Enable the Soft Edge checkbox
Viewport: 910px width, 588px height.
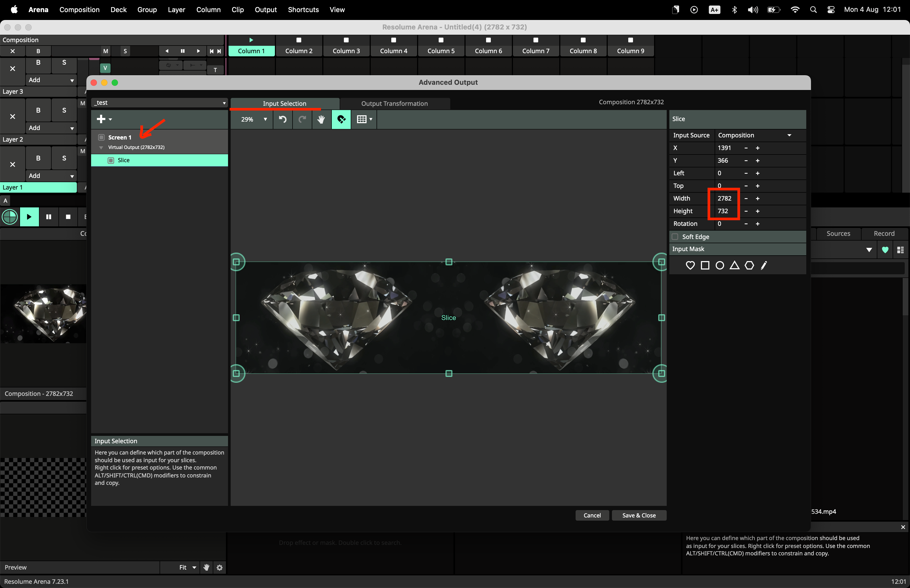(x=675, y=237)
